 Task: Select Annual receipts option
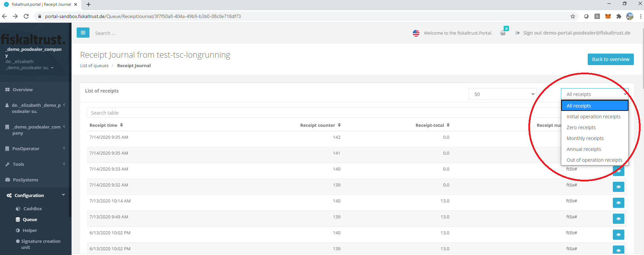[595, 149]
